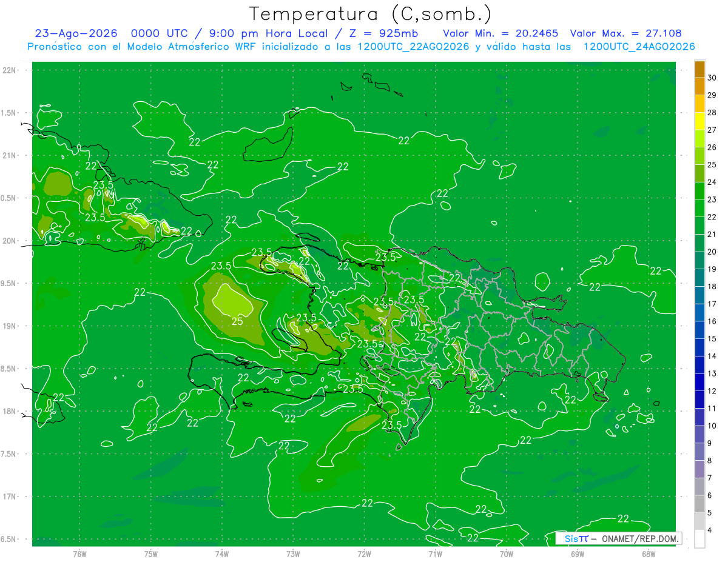The image size is (728, 562).
Task: Click the '69W' longitude axis label
Action: click(577, 554)
